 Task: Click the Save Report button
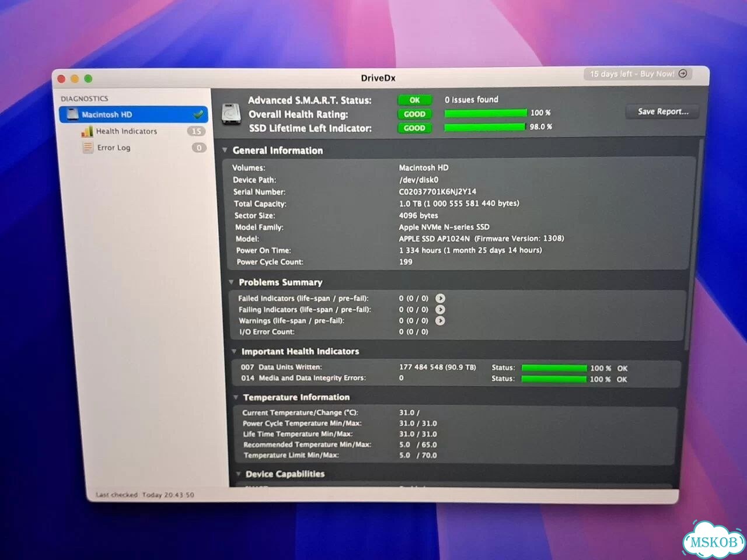click(663, 111)
